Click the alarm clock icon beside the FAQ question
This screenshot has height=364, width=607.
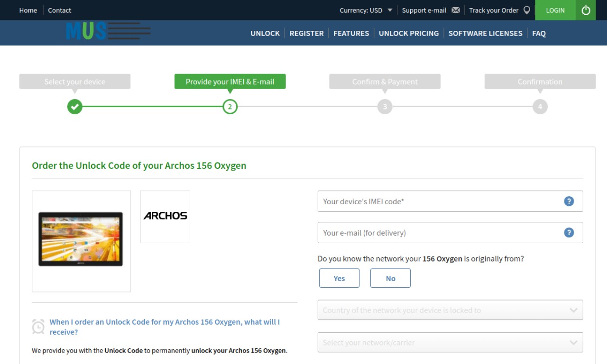pyautogui.click(x=38, y=327)
